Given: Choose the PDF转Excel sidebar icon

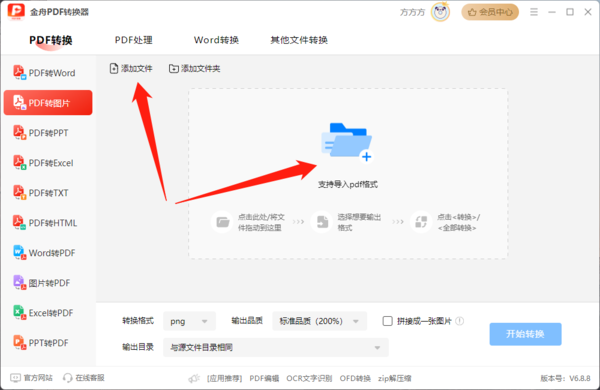Looking at the screenshot, I should point(19,162).
